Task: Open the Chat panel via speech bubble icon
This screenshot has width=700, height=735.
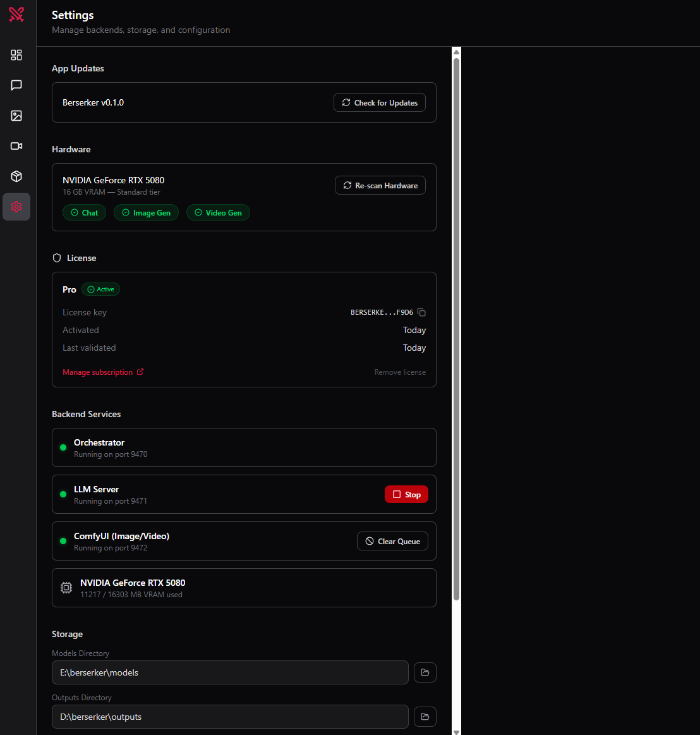Action: 16,85
